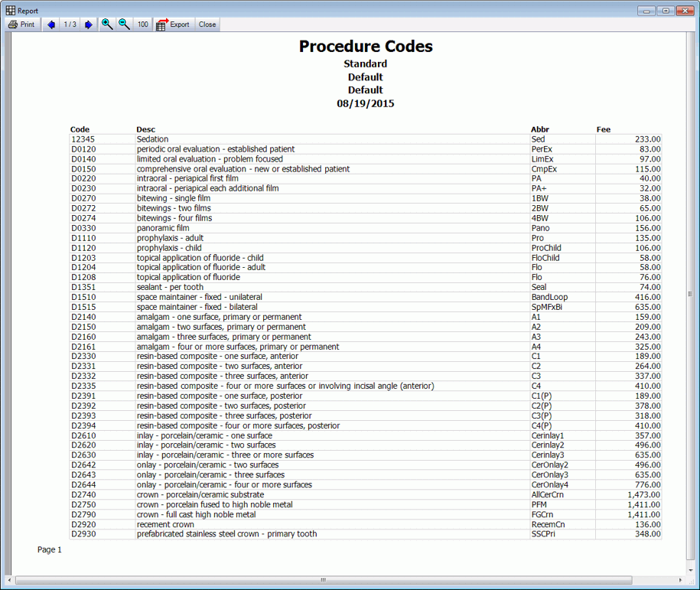Click 'panoramic film' description
This screenshot has height=590, width=700.
(163, 228)
